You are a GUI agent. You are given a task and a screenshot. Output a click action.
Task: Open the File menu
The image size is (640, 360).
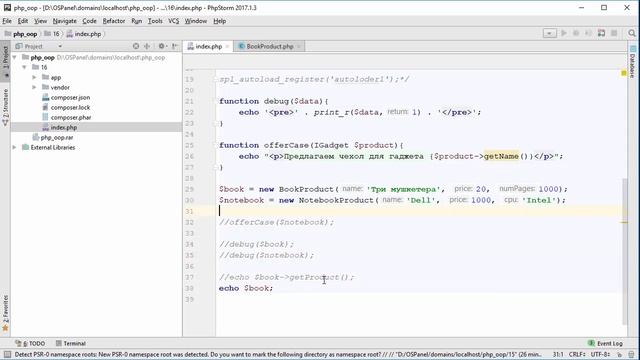pyautogui.click(x=7, y=21)
